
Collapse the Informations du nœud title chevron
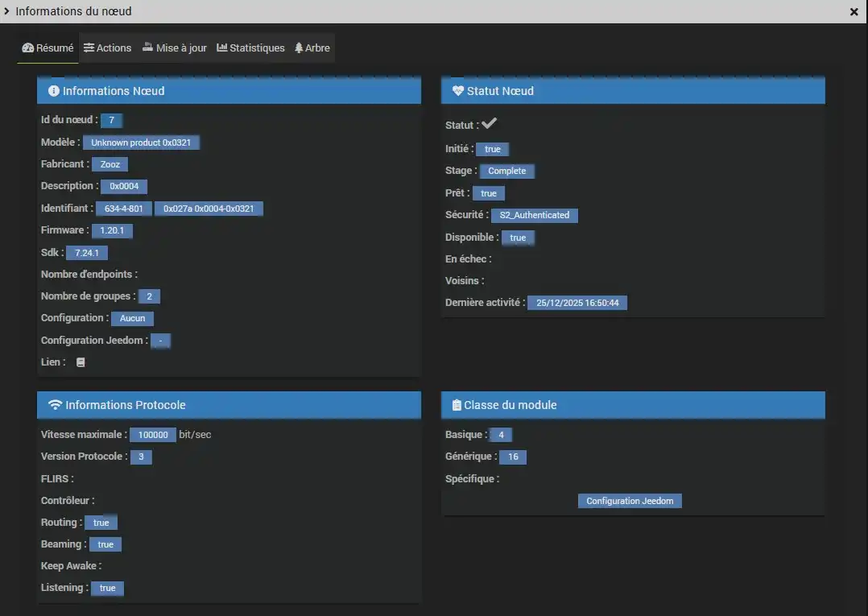coord(7,11)
